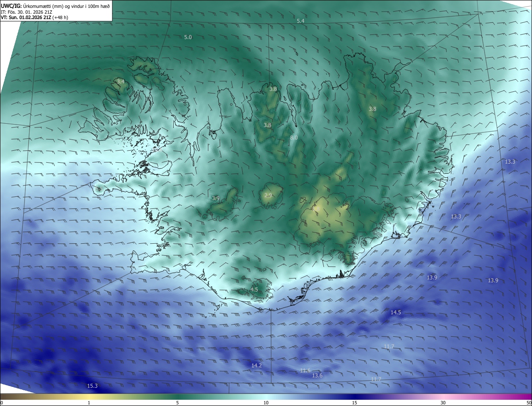Click the 4.5 value label on Mýrdalsjökull glacier
This screenshot has height=406, width=532.
click(254, 289)
